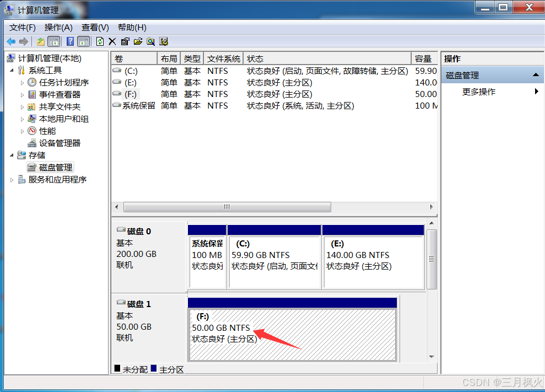The image size is (545, 392).
Task: Collapse the 磁盘管理 actions section
Action: pos(536,75)
